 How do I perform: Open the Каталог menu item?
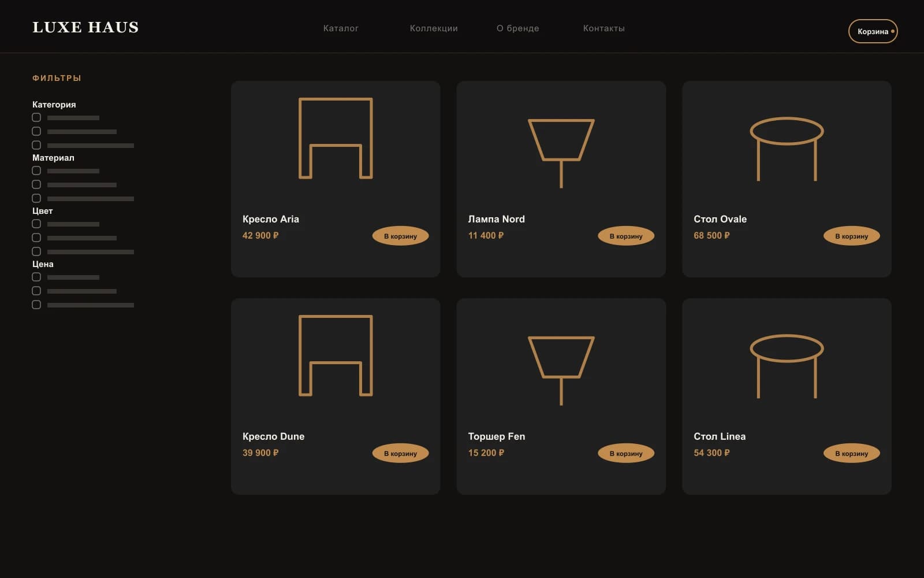click(341, 28)
